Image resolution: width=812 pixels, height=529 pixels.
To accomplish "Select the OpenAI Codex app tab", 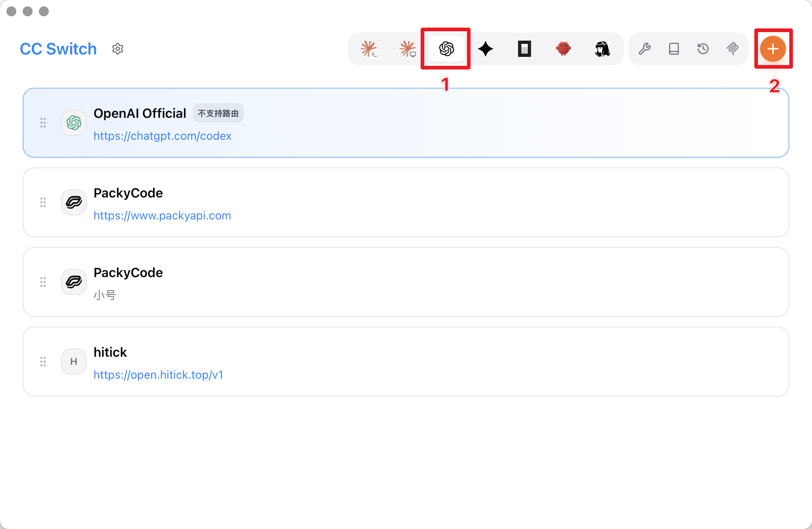I will click(x=447, y=49).
